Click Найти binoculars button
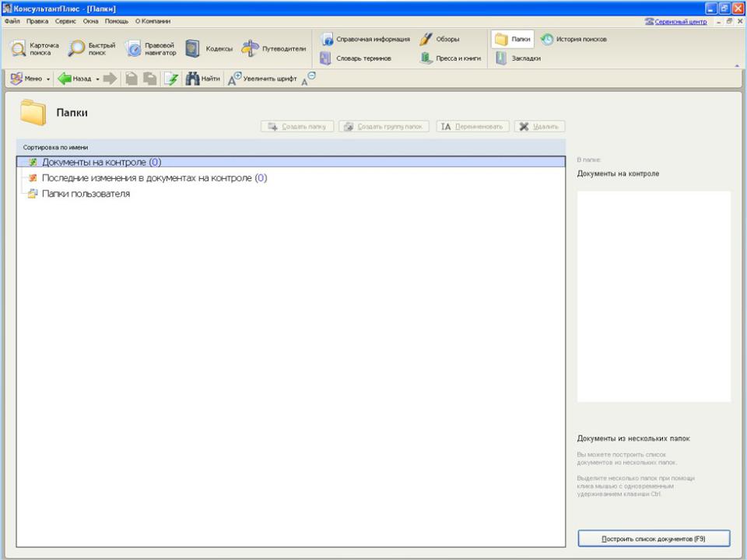747x560 pixels. (203, 79)
